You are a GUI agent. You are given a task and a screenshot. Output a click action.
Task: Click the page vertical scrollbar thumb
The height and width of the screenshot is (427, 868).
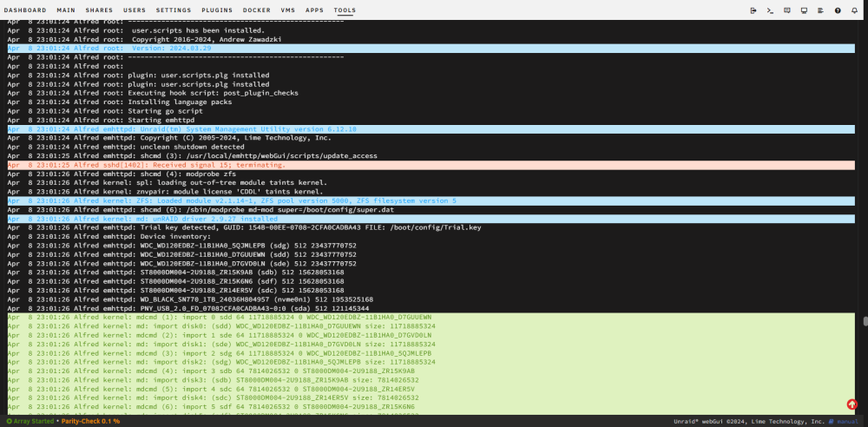click(865, 321)
